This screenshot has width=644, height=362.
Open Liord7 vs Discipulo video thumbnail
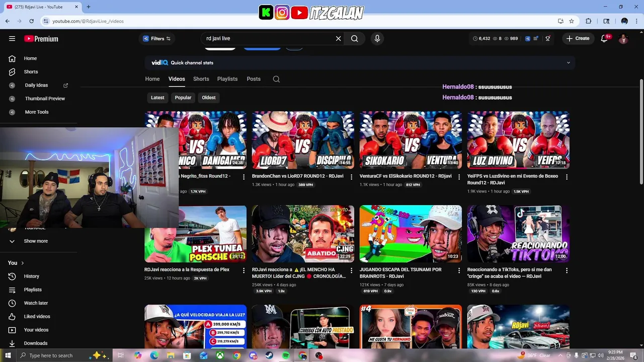pyautogui.click(x=303, y=140)
